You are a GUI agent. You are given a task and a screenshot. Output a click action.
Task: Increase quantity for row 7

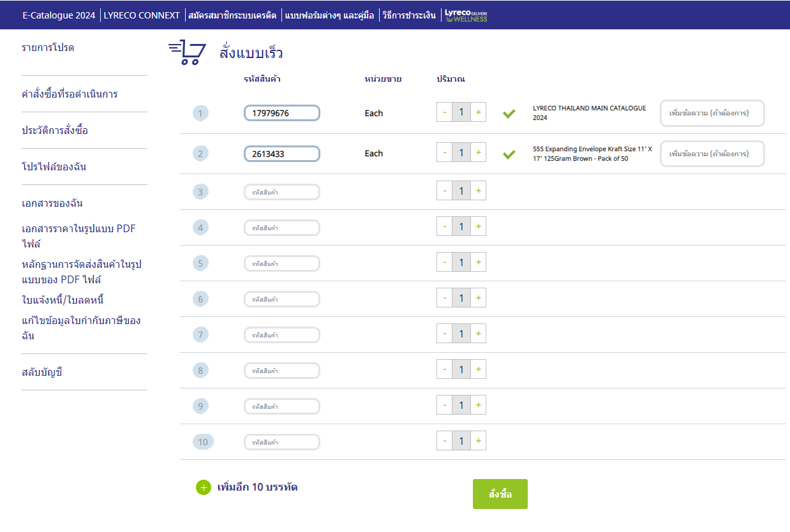click(x=479, y=333)
